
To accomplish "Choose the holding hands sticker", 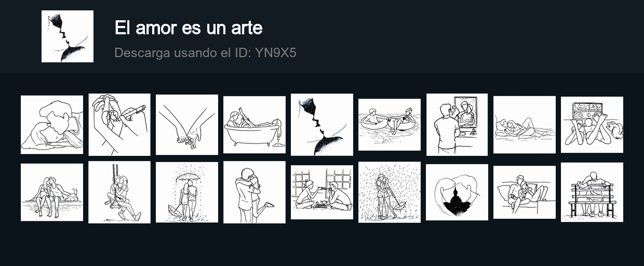I will [x=187, y=125].
